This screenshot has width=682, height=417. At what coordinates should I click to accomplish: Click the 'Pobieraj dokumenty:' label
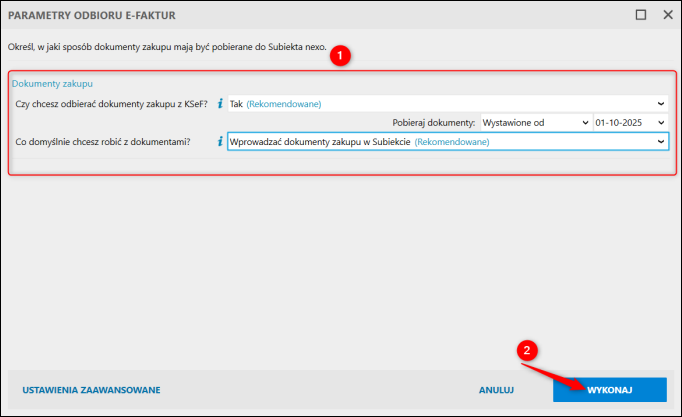click(x=434, y=123)
